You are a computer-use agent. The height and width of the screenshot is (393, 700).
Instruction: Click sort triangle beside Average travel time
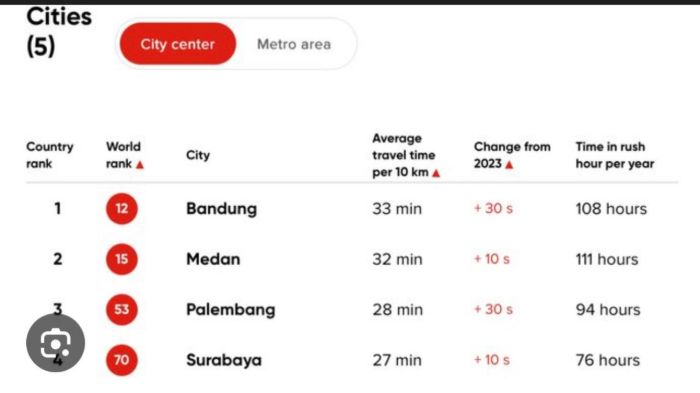coord(436,173)
